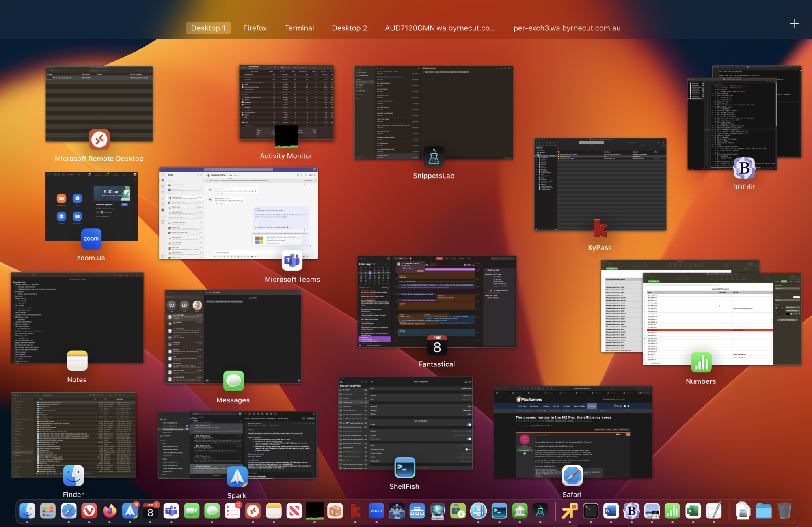This screenshot has width=812, height=527.
Task: Click the News app Dock icon
Action: point(294,511)
